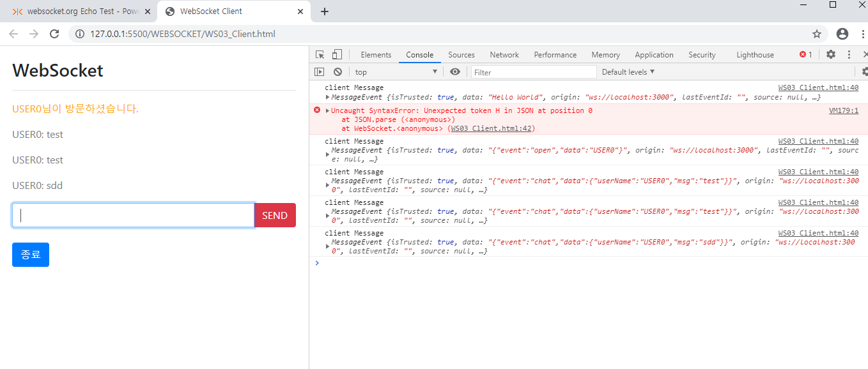868x369 pixels.
Task: Open the Console panel tab
Action: [x=420, y=55]
